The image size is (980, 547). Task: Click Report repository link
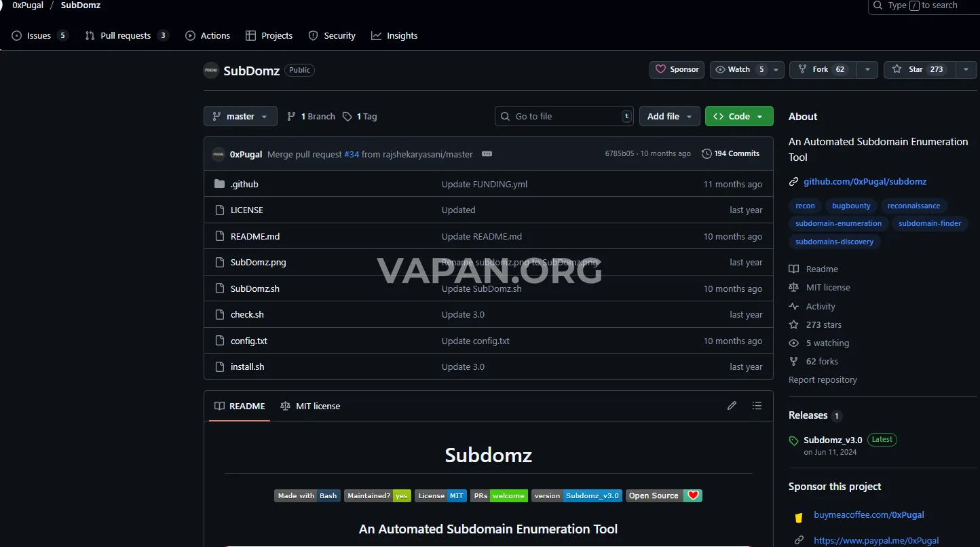[823, 379]
